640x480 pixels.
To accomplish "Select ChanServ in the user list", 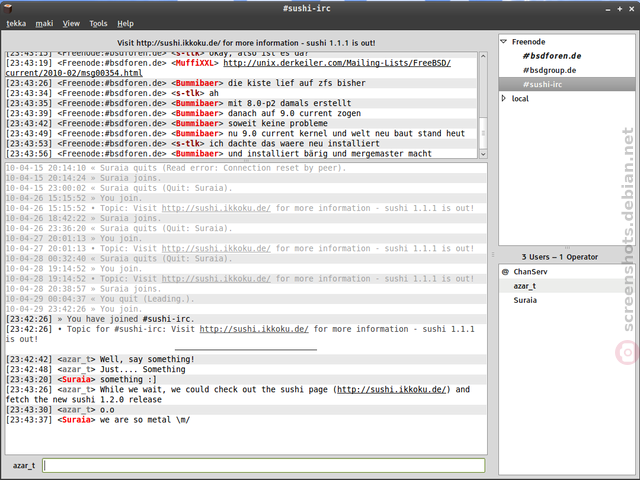I will pos(530,272).
